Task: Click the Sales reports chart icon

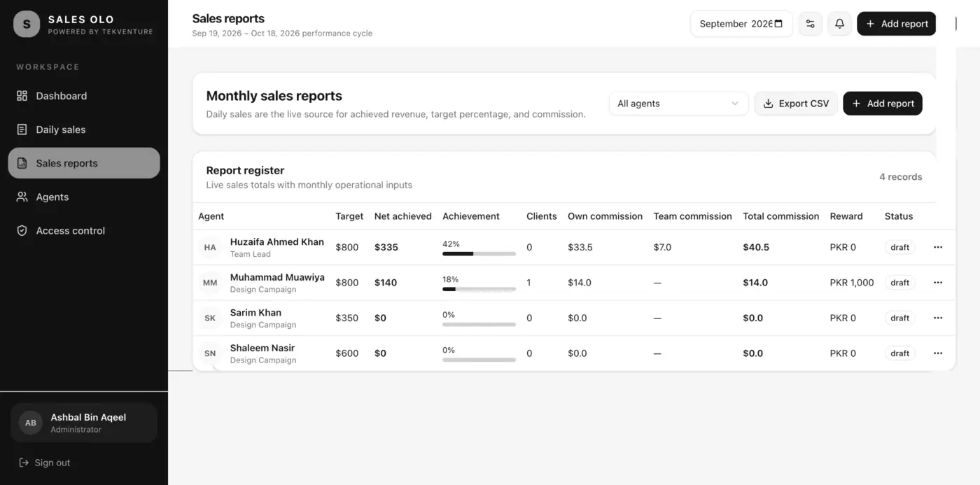Action: [22, 163]
